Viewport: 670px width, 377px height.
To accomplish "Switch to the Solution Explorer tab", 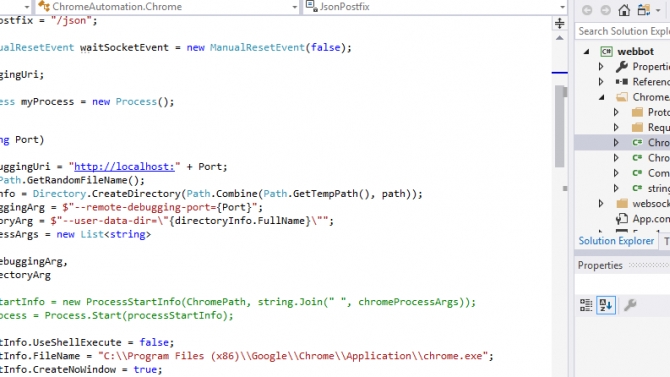I will point(616,241).
